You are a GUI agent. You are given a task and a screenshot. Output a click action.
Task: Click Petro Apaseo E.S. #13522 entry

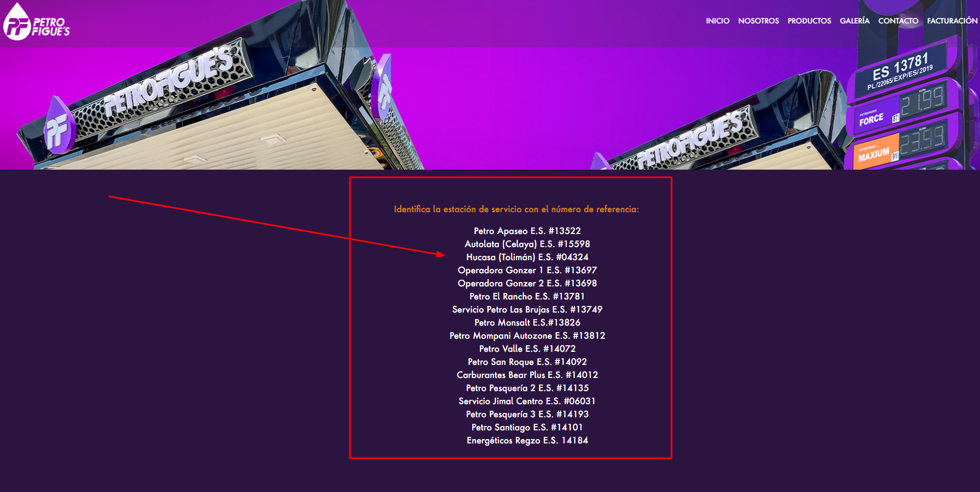pos(527,231)
